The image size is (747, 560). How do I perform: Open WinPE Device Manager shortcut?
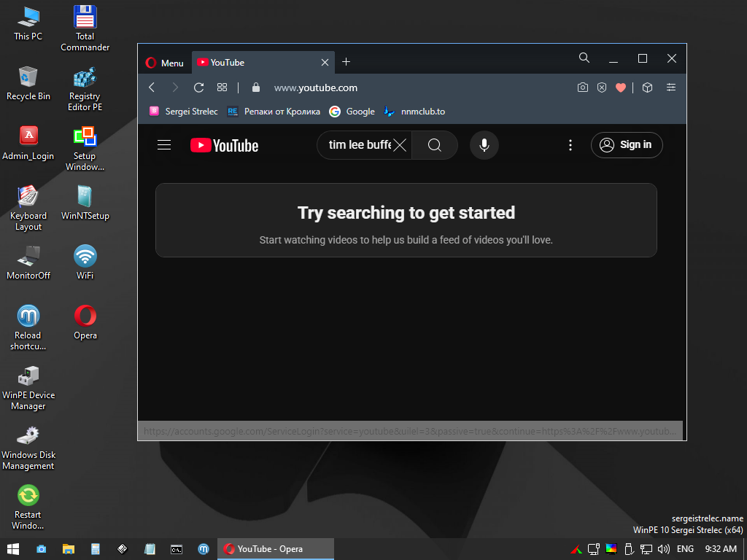[x=28, y=388]
